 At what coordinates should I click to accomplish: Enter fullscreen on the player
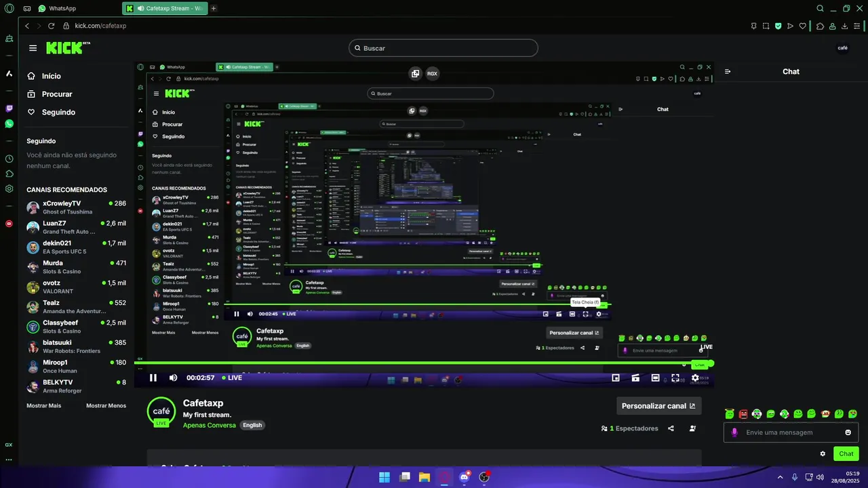675,378
